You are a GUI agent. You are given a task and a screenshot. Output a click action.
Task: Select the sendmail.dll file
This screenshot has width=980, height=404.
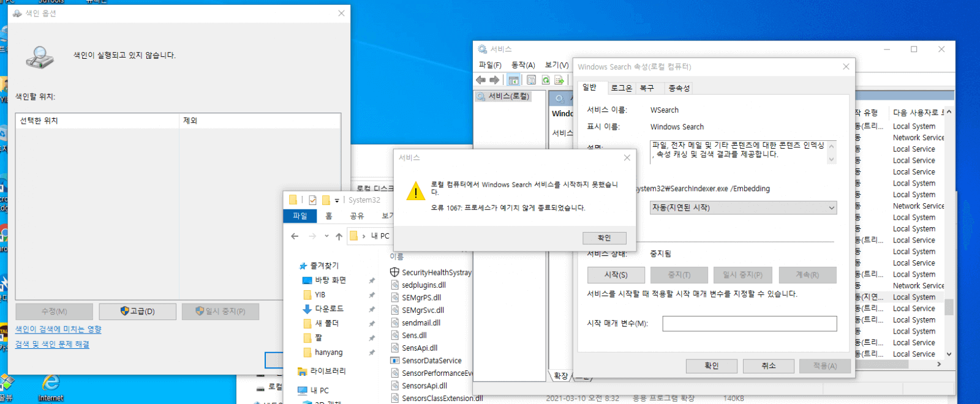tap(421, 323)
